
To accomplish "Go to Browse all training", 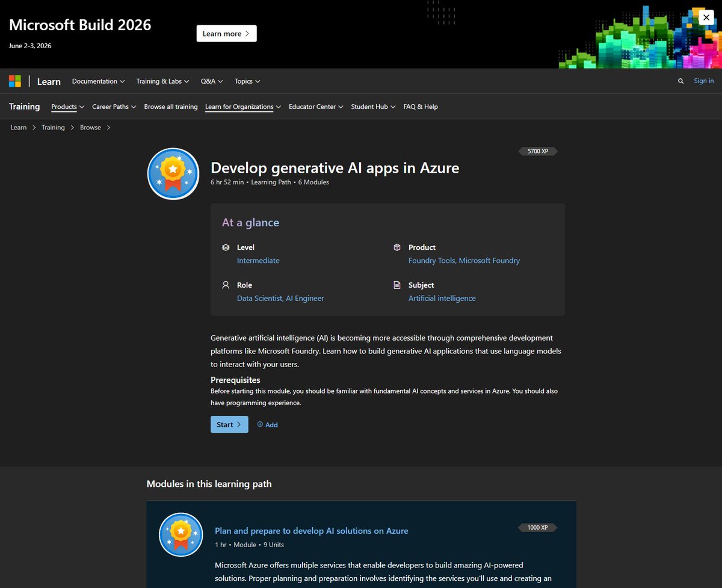I will (171, 107).
